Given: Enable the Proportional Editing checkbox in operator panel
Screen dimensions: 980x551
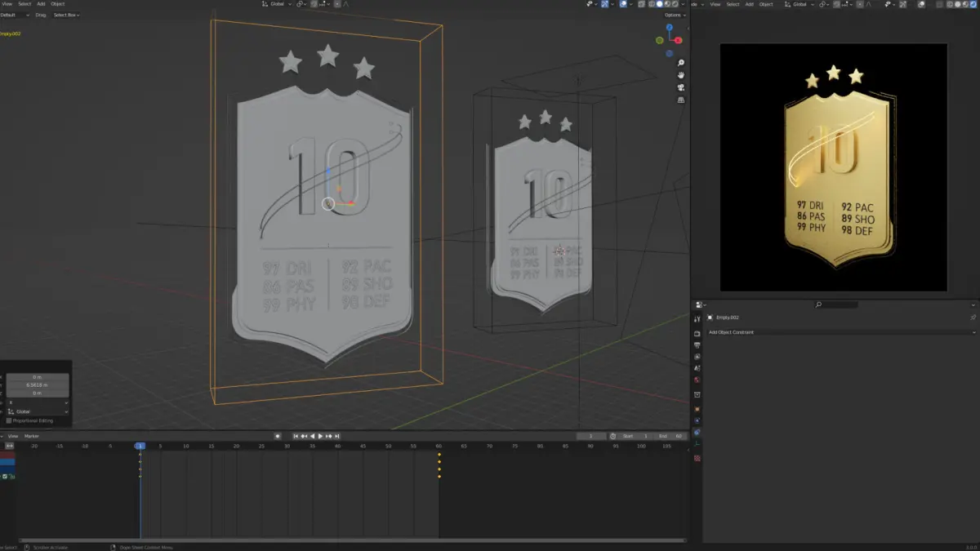Looking at the screenshot, I should [9, 420].
